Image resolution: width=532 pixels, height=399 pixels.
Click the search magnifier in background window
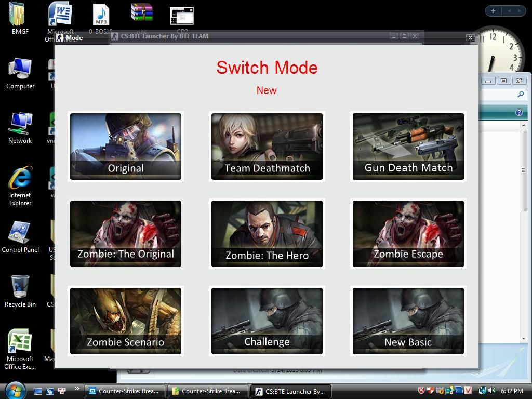(x=521, y=95)
